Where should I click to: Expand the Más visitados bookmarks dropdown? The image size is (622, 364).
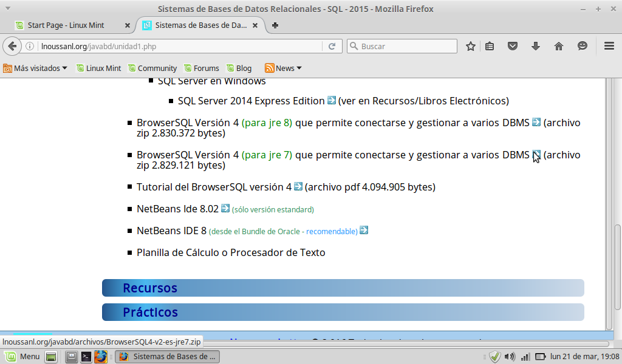tap(36, 68)
